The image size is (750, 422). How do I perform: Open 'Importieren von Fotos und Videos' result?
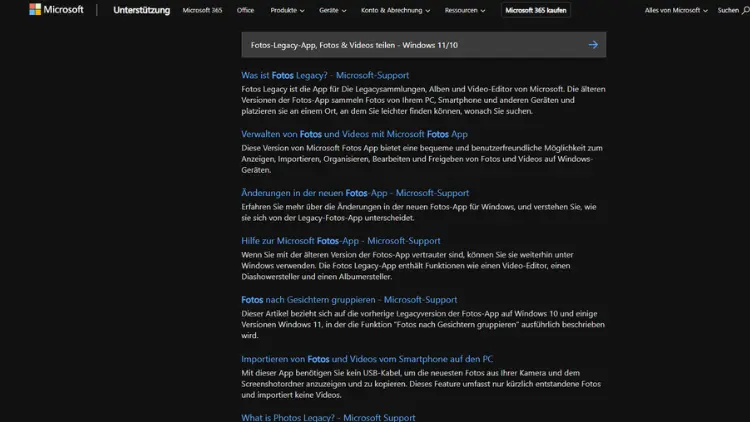tap(367, 359)
